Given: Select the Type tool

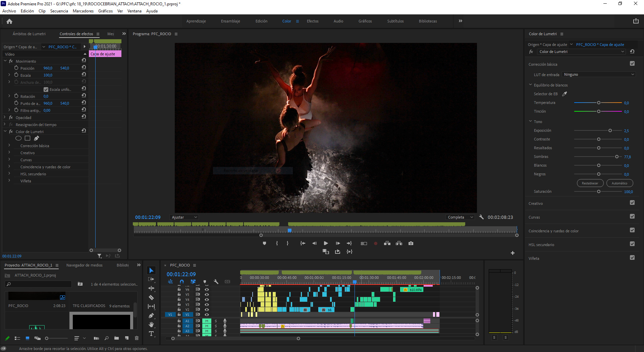Looking at the screenshot, I should (151, 334).
